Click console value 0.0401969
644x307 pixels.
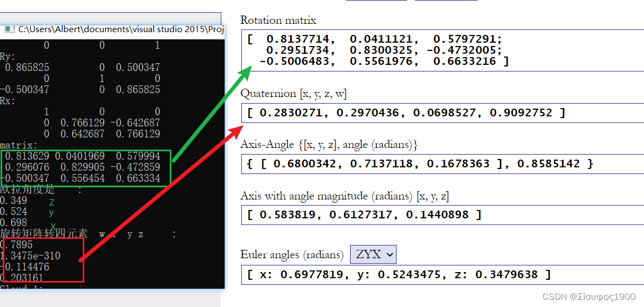[x=80, y=156]
